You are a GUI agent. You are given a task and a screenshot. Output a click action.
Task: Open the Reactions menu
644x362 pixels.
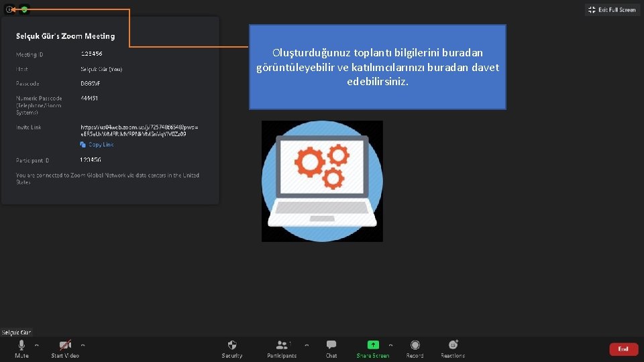click(453, 349)
